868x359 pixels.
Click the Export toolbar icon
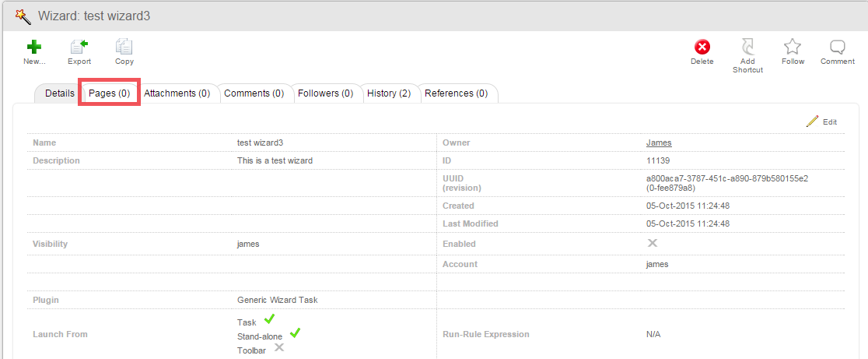[x=79, y=48]
